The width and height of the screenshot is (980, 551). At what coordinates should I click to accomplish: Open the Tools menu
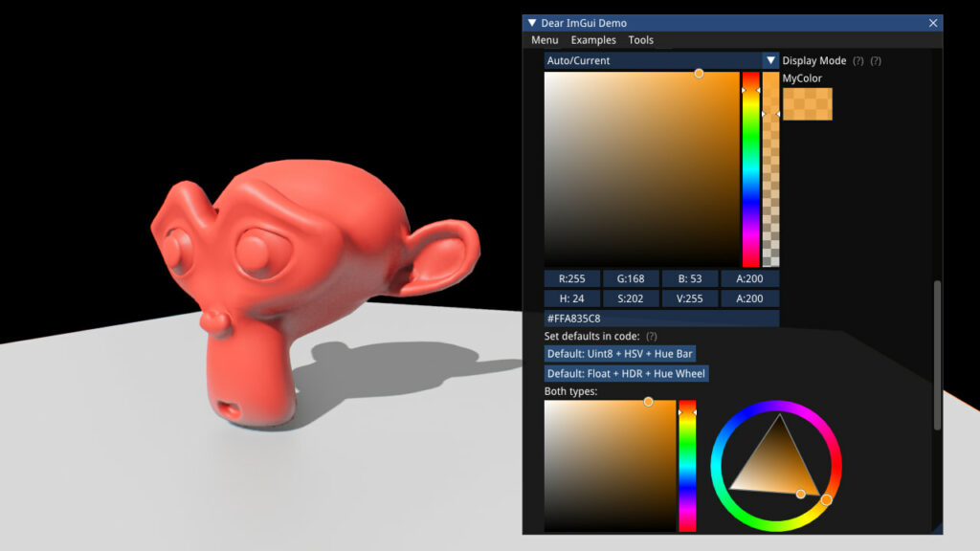point(640,40)
